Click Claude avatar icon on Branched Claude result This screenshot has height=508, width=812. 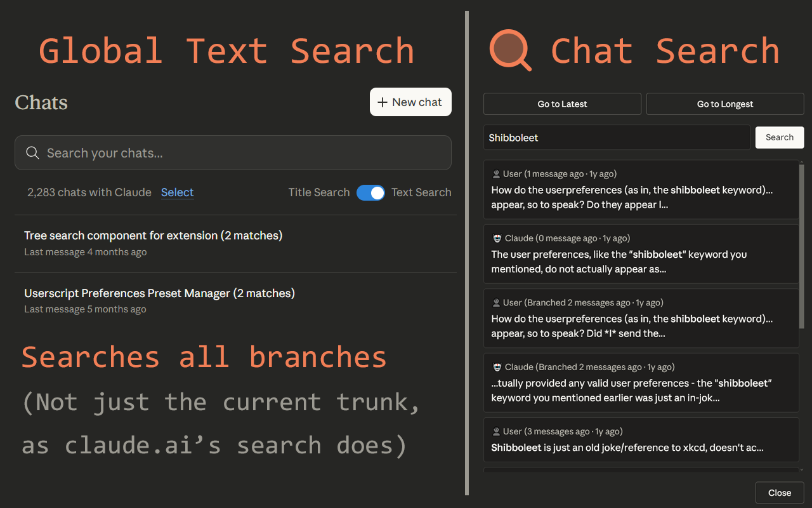tap(497, 367)
